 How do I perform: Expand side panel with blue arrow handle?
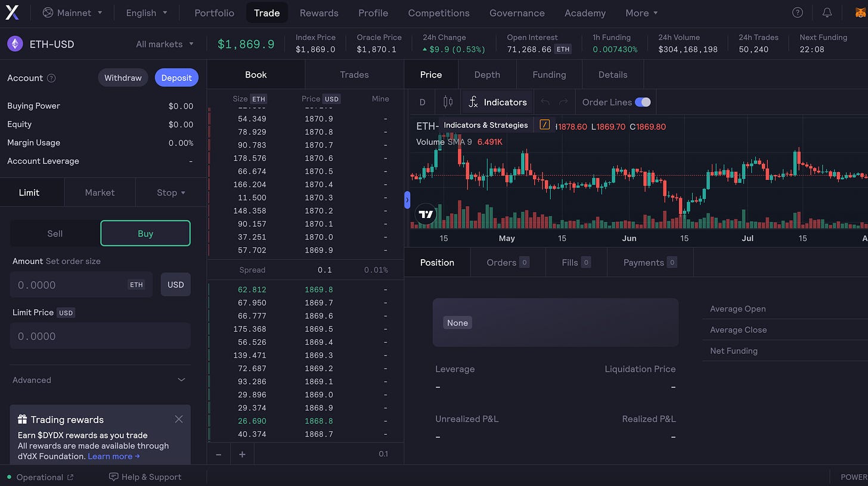(x=407, y=200)
